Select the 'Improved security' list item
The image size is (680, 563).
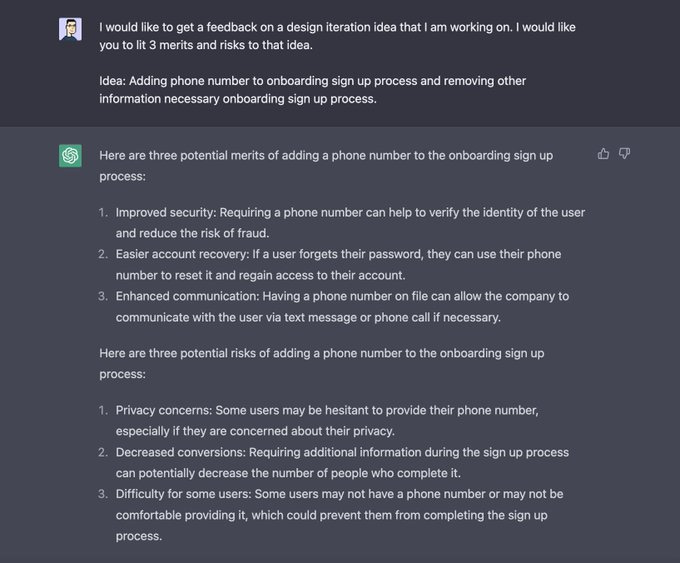pos(350,222)
